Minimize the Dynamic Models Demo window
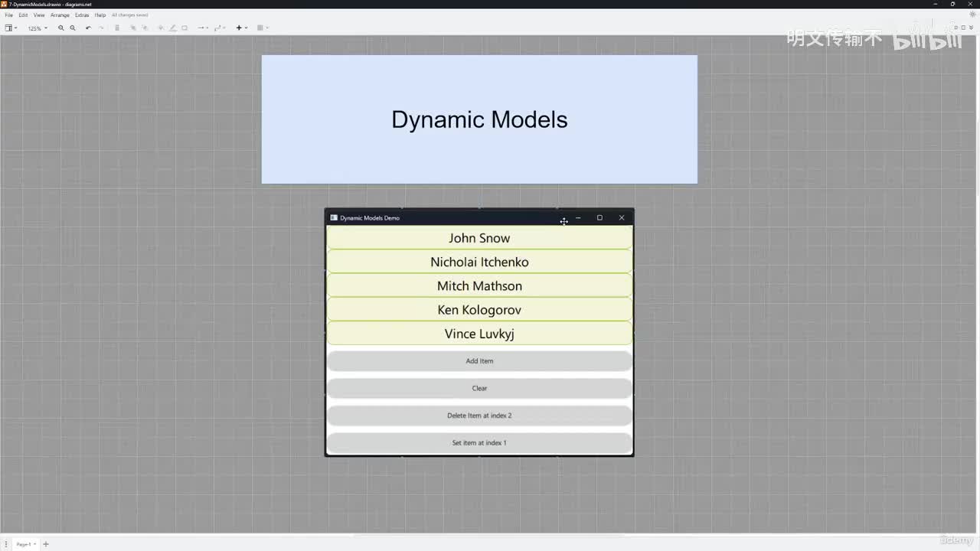The width and height of the screenshot is (980, 551). coord(578,218)
